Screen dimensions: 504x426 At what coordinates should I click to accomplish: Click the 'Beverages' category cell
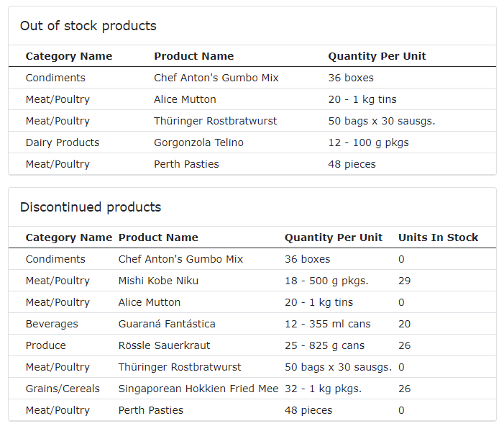[x=52, y=324]
